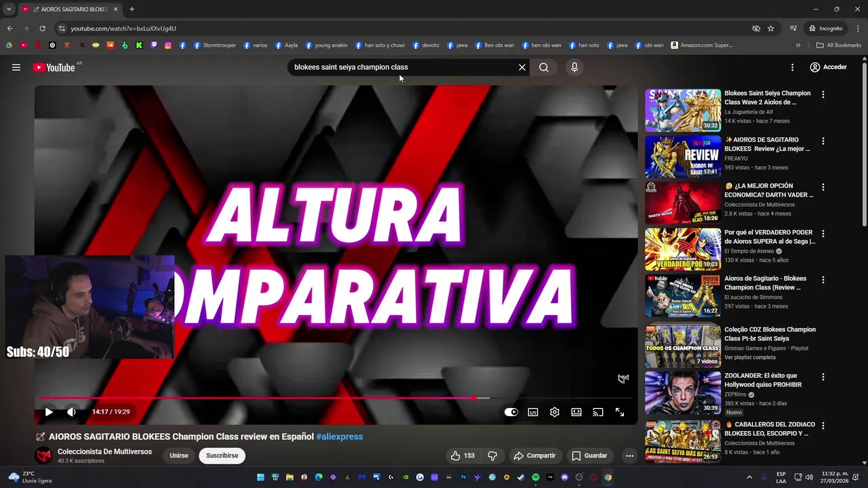Open the #aliexpress hashtag link
The image size is (868, 488).
point(339,436)
